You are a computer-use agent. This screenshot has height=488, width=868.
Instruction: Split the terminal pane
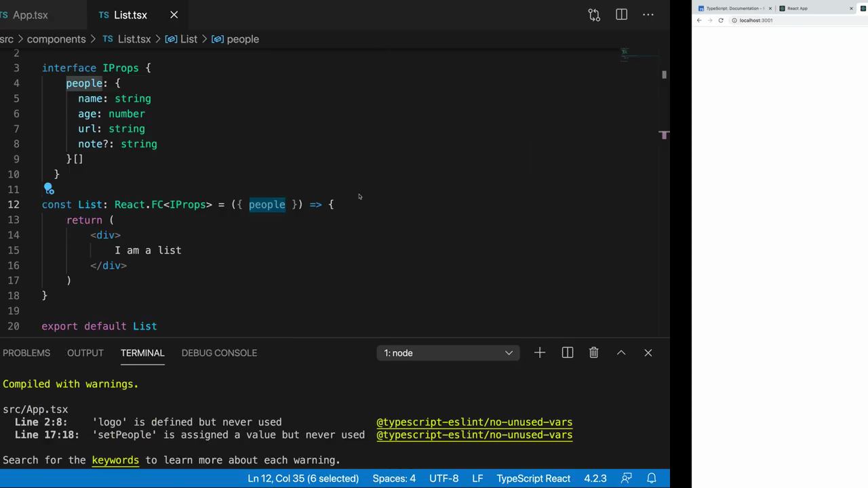click(x=568, y=352)
